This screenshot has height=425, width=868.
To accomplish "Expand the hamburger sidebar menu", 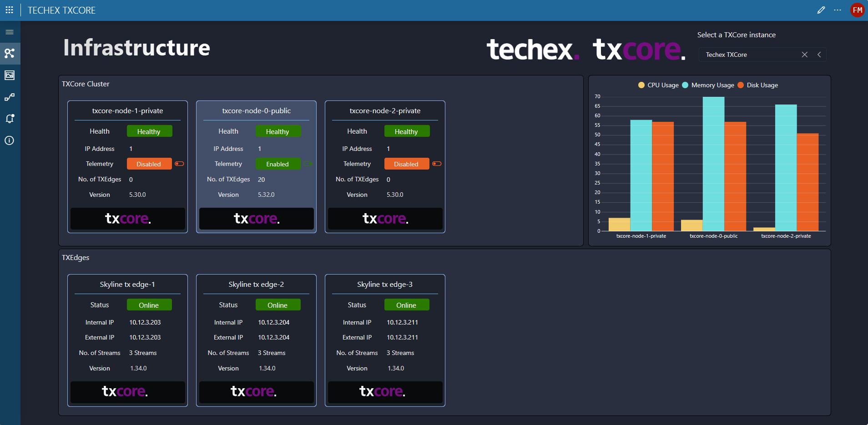I will 10,32.
